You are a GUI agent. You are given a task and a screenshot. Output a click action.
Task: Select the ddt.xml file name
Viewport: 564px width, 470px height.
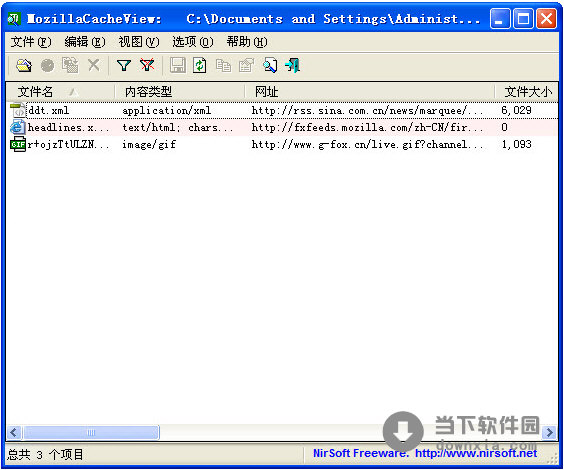pos(49,110)
